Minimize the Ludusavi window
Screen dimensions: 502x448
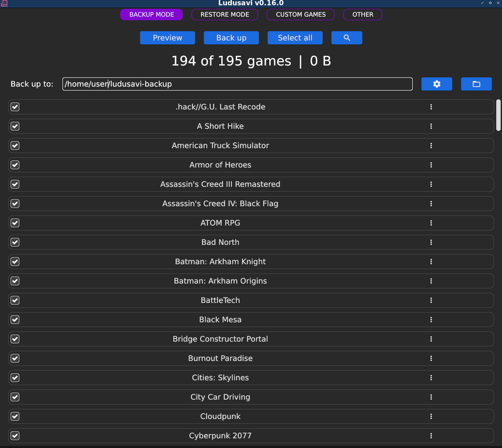(x=482, y=3)
